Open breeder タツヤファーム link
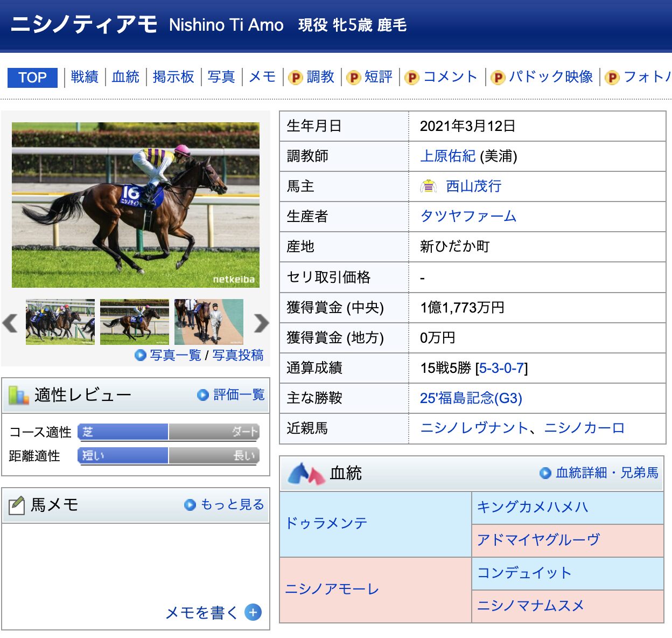672x638 pixels. pyautogui.click(x=468, y=217)
